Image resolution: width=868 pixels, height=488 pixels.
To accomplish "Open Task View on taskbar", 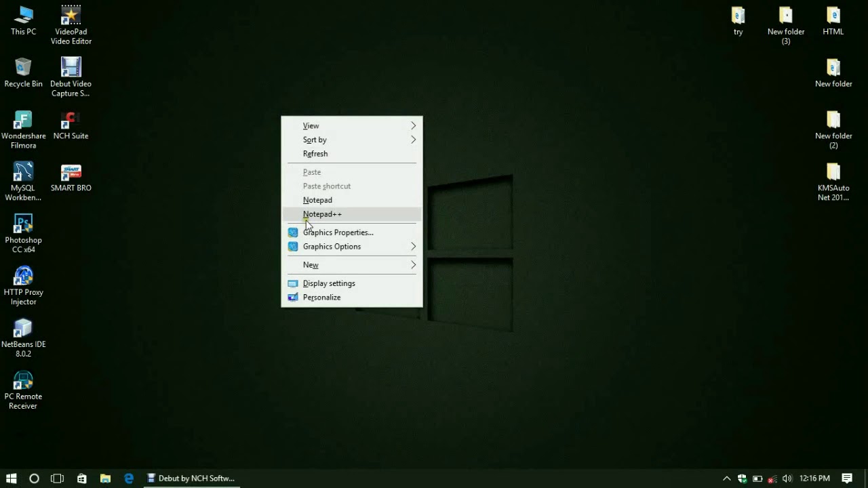I will point(58,478).
